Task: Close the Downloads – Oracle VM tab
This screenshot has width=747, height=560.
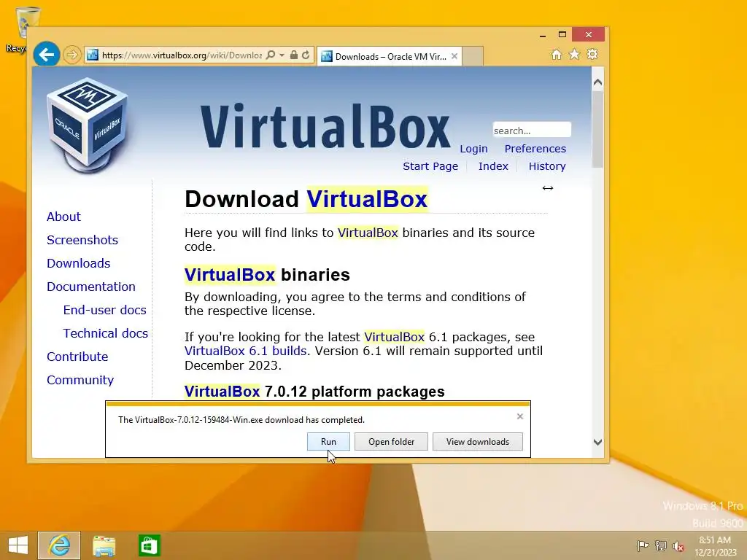Action: click(x=454, y=56)
